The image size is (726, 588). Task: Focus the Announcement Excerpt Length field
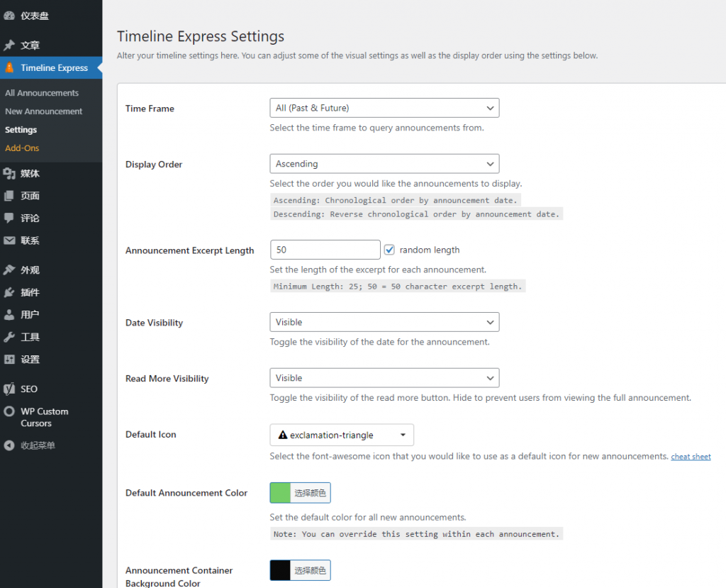coord(325,250)
